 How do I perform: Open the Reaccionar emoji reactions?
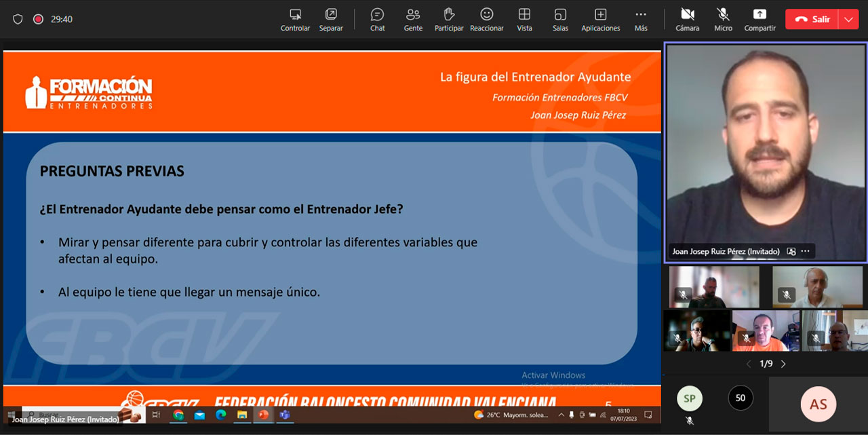(x=487, y=20)
